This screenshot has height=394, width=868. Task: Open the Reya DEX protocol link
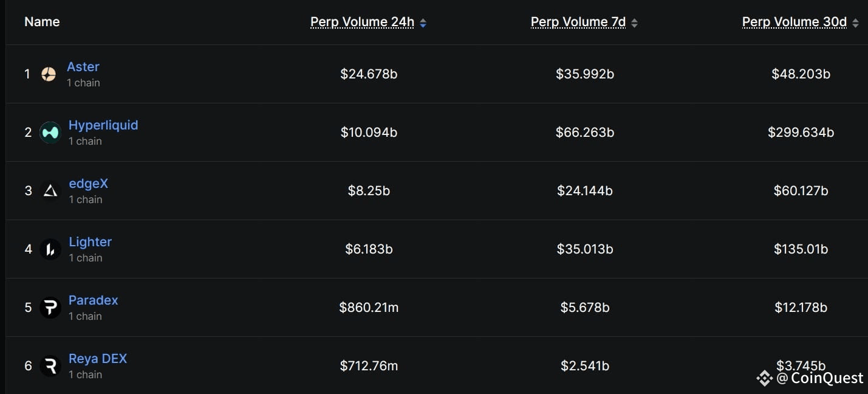[x=98, y=359]
